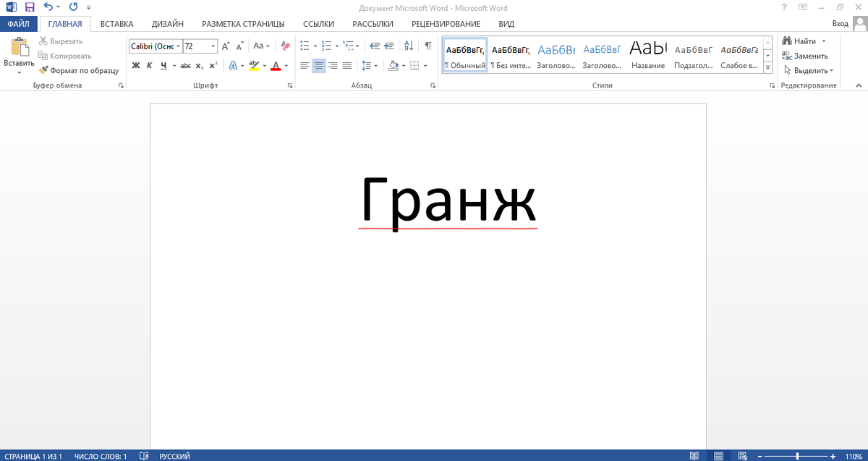Click the zoom in plus button

pos(835,456)
